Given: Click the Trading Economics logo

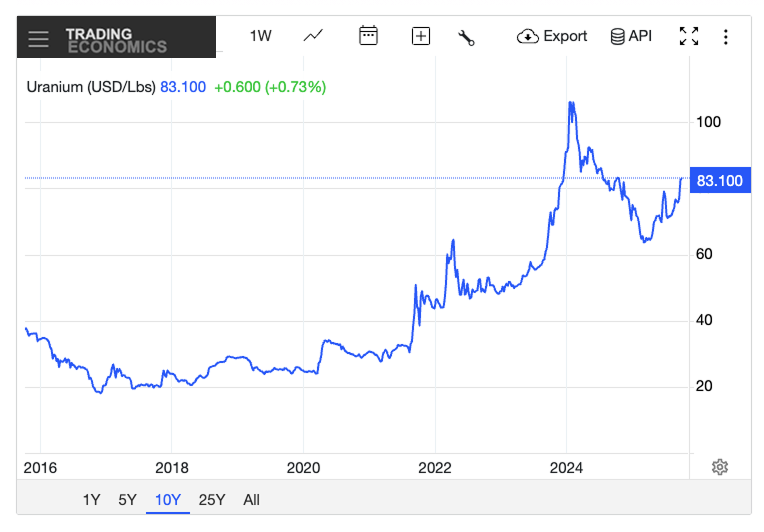Looking at the screenshot, I should point(116,40).
